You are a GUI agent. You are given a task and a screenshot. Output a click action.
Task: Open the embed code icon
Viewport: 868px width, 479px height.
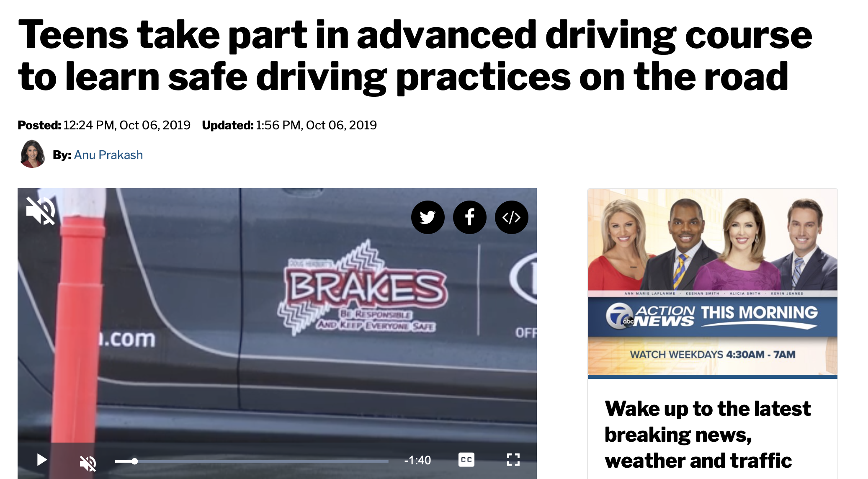pos(511,217)
